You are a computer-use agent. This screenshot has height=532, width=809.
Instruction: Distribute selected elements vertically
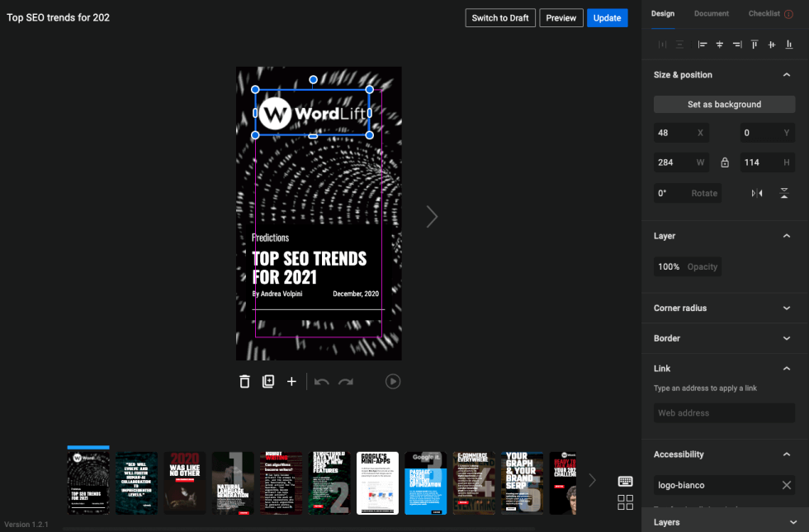pyautogui.click(x=679, y=45)
